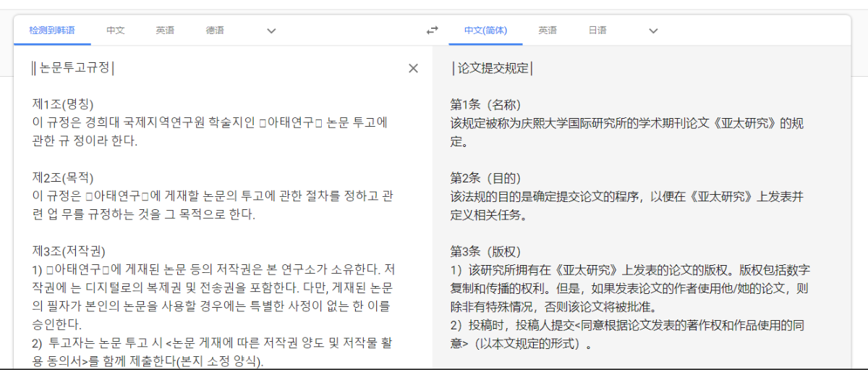Screen dimensions: 868x370
Task: Select 日语 as target language
Action: pos(597,30)
